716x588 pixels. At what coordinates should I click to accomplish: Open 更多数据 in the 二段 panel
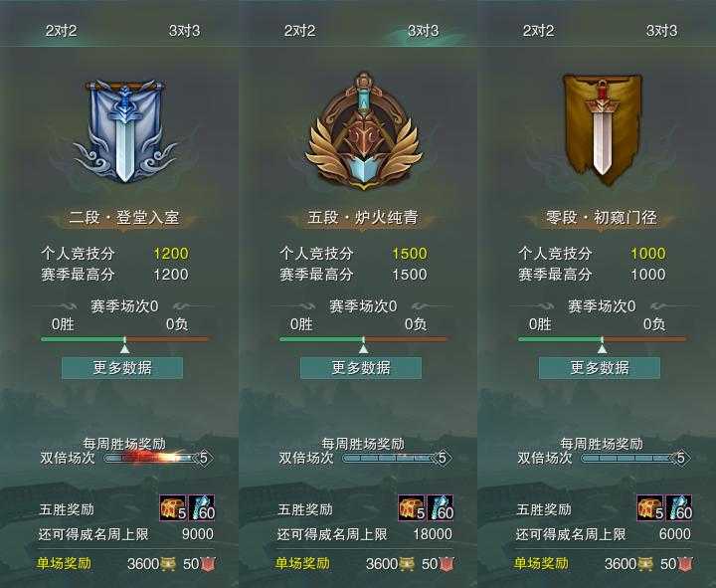pyautogui.click(x=122, y=368)
